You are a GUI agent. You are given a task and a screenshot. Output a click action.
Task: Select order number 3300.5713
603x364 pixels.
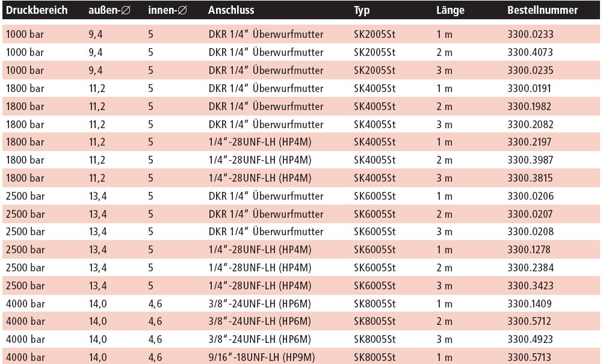point(530,357)
